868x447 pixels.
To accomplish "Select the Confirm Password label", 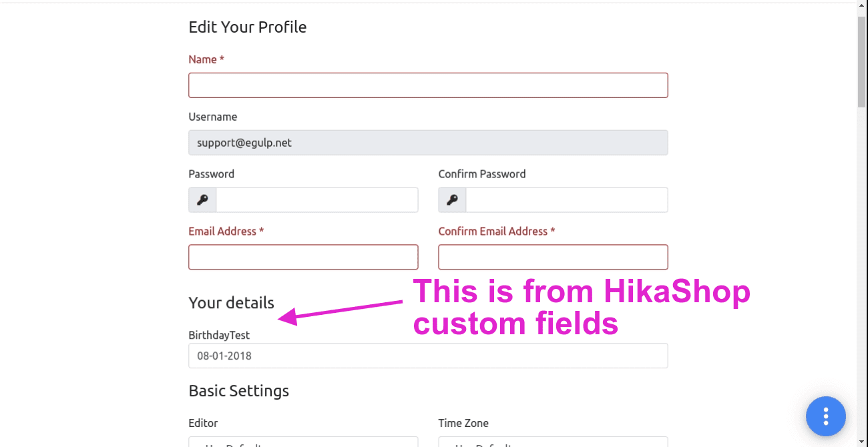I will pos(481,174).
